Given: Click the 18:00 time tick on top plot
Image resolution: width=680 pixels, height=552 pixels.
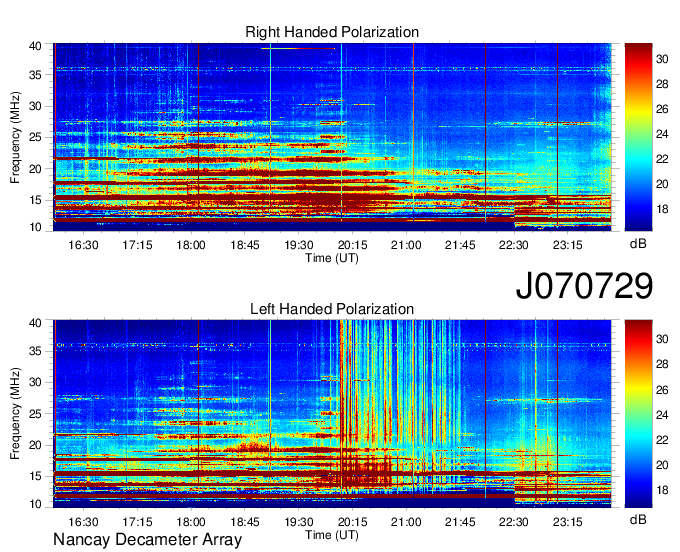Looking at the screenshot, I should pyautogui.click(x=191, y=245).
